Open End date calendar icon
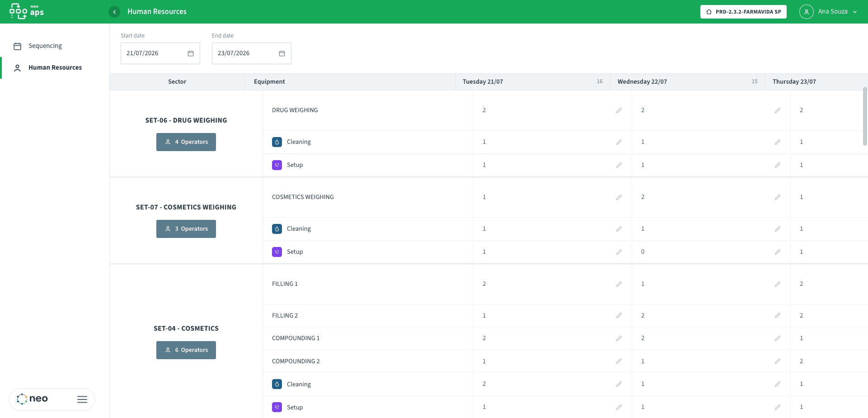The width and height of the screenshot is (868, 418). 282,53
